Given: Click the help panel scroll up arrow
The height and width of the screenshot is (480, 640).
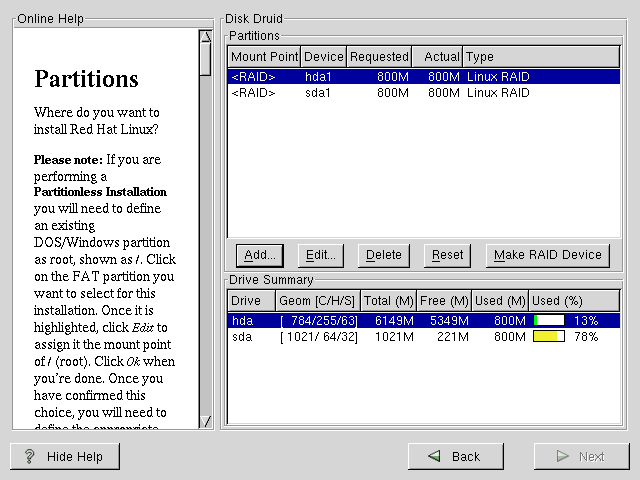Looking at the screenshot, I should [205, 37].
